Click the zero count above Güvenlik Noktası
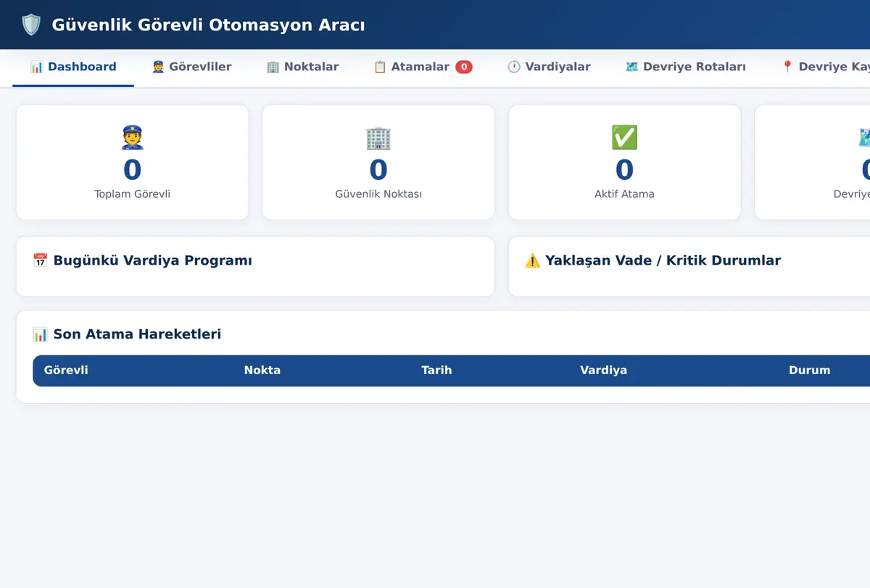 tap(378, 170)
